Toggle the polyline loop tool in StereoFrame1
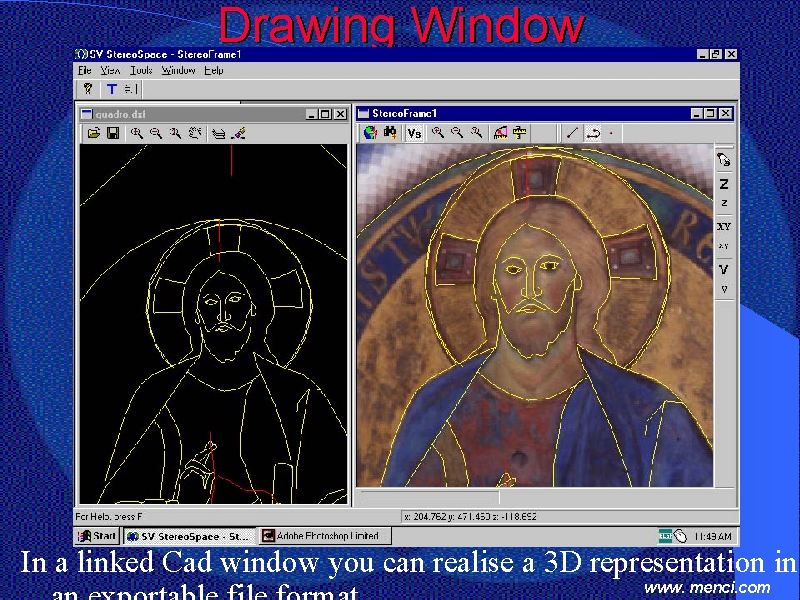 point(593,133)
